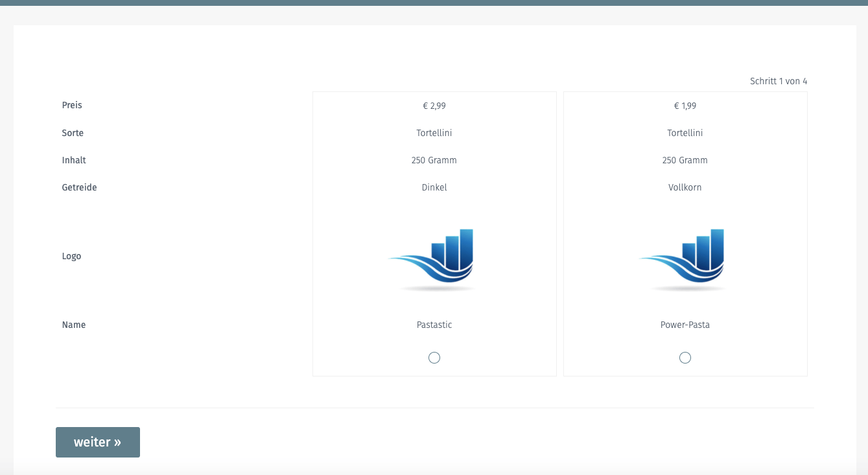868x475 pixels.
Task: Click Tortellini in the Pastastic column
Action: pyautogui.click(x=434, y=133)
